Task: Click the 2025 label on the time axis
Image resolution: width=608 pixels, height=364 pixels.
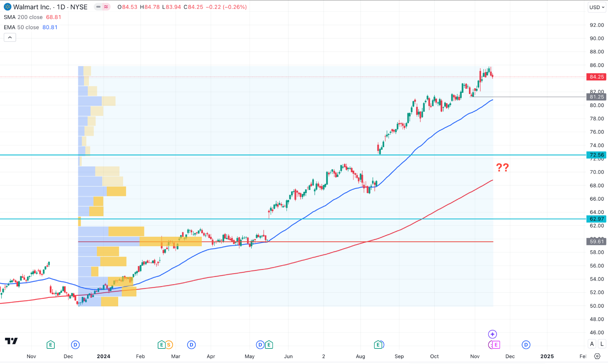Action: tap(547, 356)
